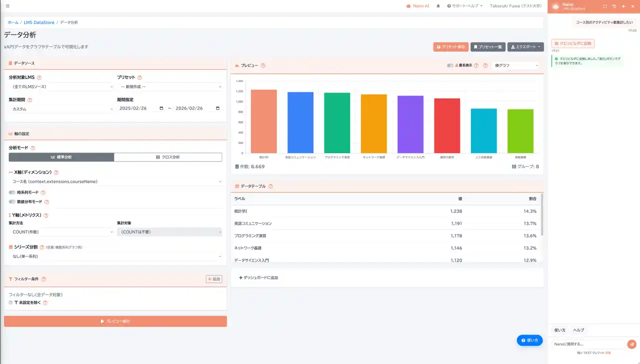This screenshot has width=640, height=364.
Task: Open the 使い方 floating help bubble
Action: [x=529, y=340]
